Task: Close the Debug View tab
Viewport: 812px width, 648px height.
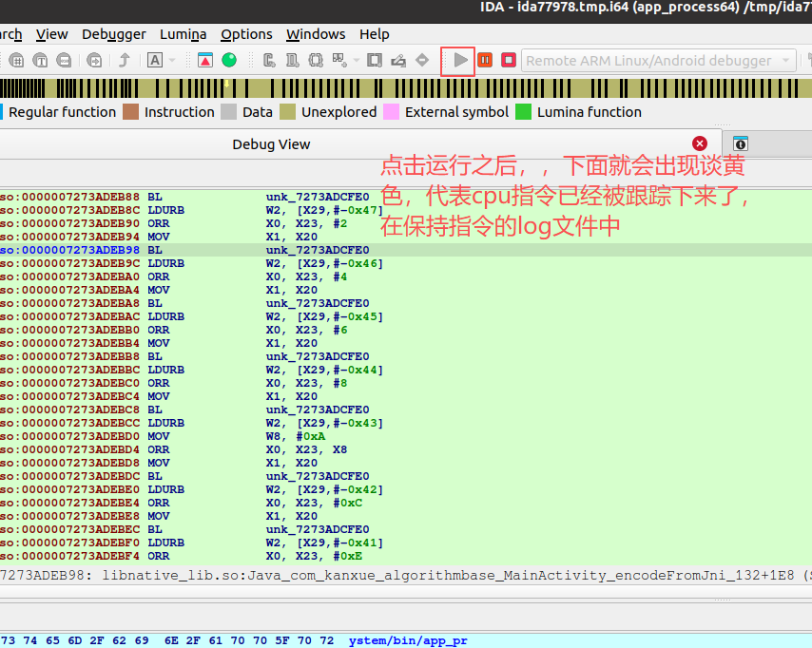Action: tap(700, 143)
